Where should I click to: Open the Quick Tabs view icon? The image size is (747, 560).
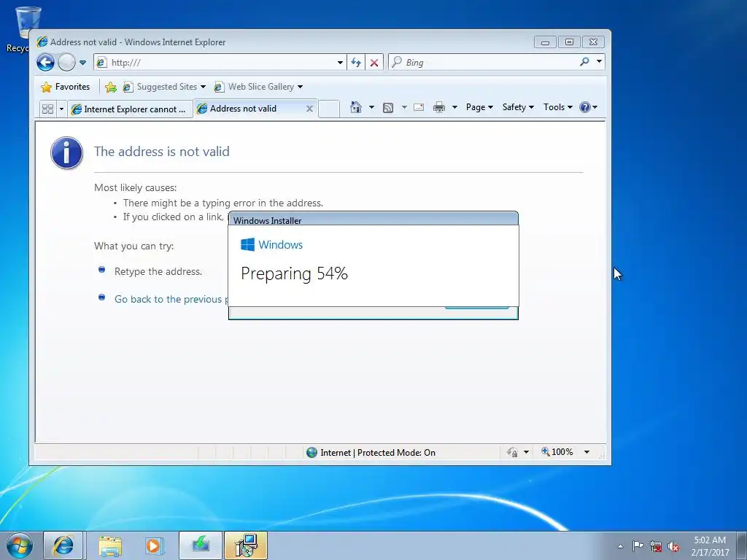click(x=47, y=109)
